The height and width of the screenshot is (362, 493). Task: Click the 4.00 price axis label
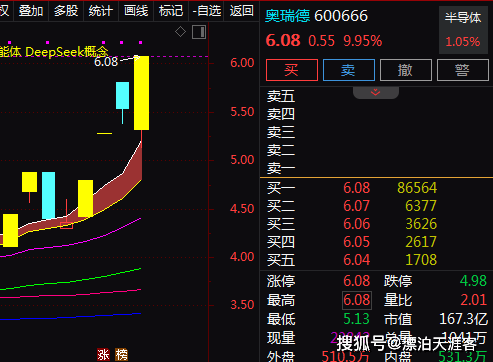pos(242,257)
